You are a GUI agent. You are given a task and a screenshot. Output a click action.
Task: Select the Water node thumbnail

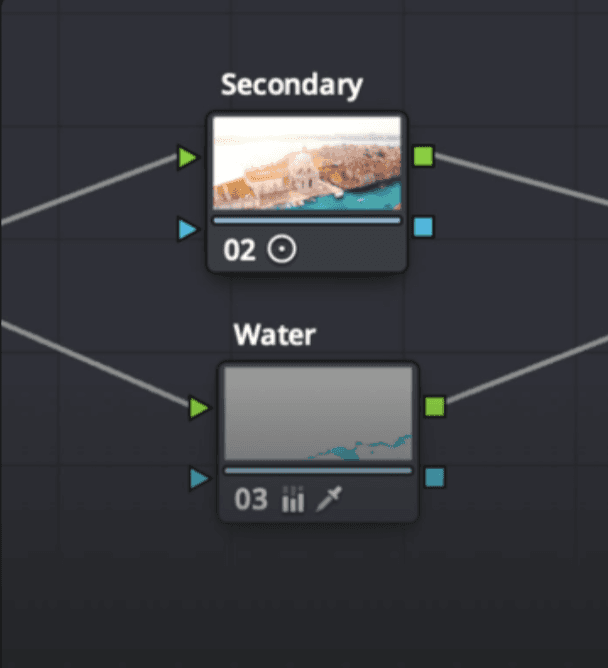(318, 414)
